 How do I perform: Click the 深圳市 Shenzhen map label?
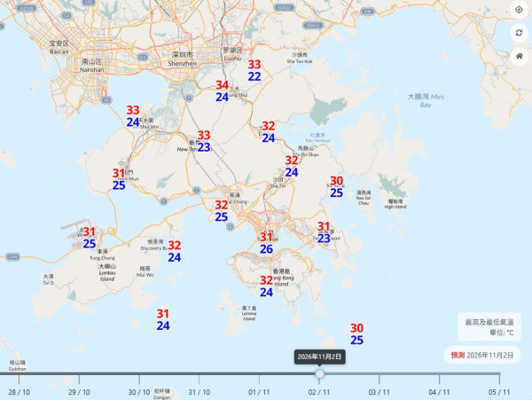point(182,59)
